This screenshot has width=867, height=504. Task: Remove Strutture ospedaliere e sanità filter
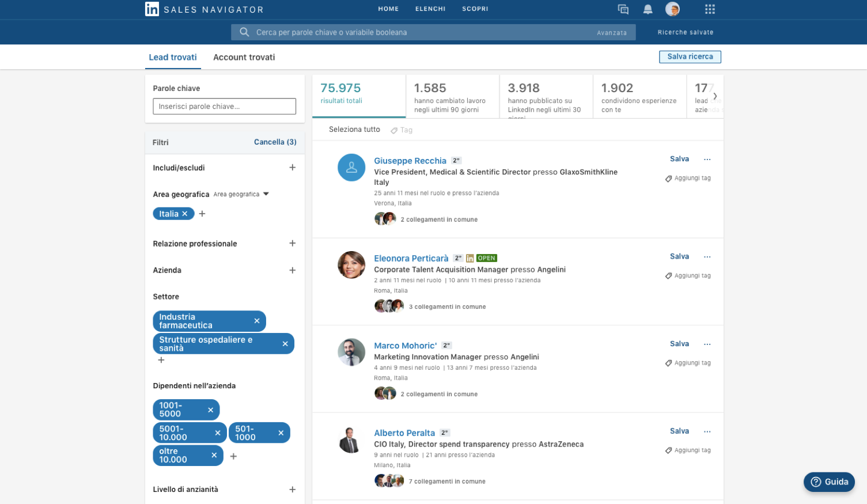[x=285, y=344]
